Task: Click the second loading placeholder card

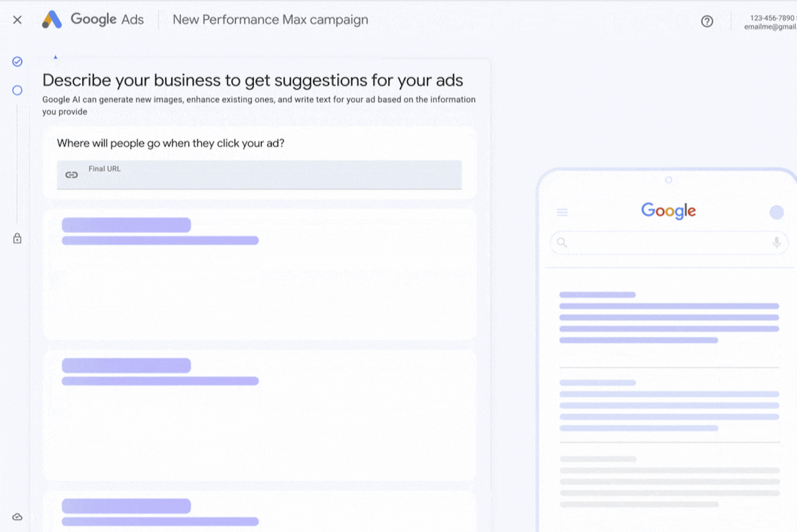Action: (259, 415)
